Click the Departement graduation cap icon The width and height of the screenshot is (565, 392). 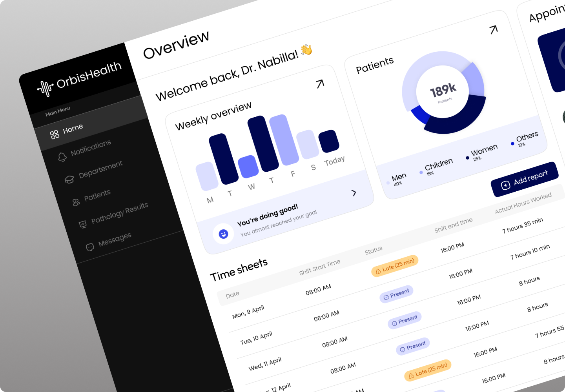(69, 180)
